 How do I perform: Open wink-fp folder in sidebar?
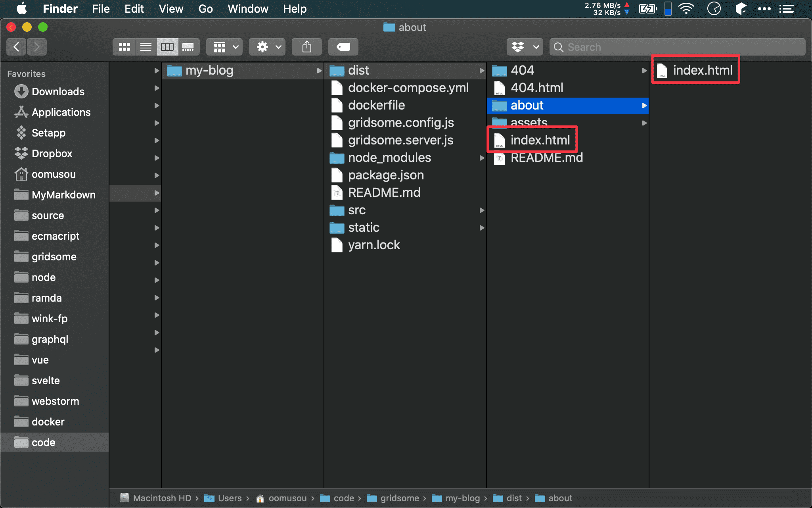(x=54, y=319)
